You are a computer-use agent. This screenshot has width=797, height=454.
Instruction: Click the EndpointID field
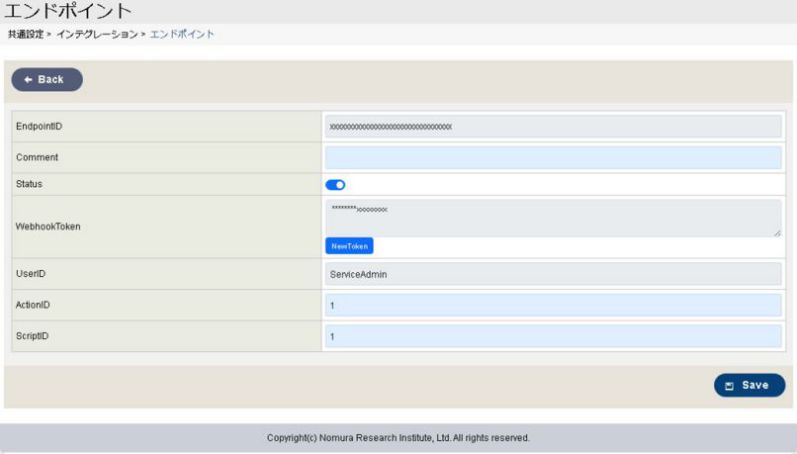click(x=553, y=127)
